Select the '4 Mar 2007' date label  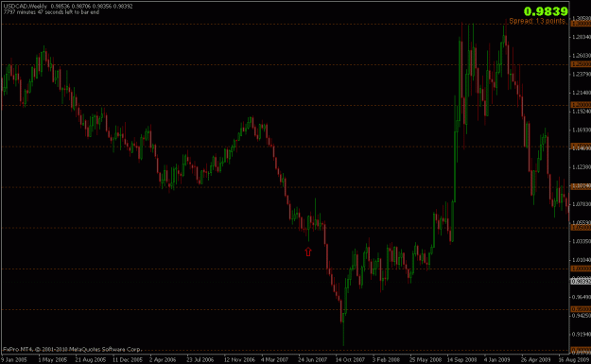pos(274,360)
